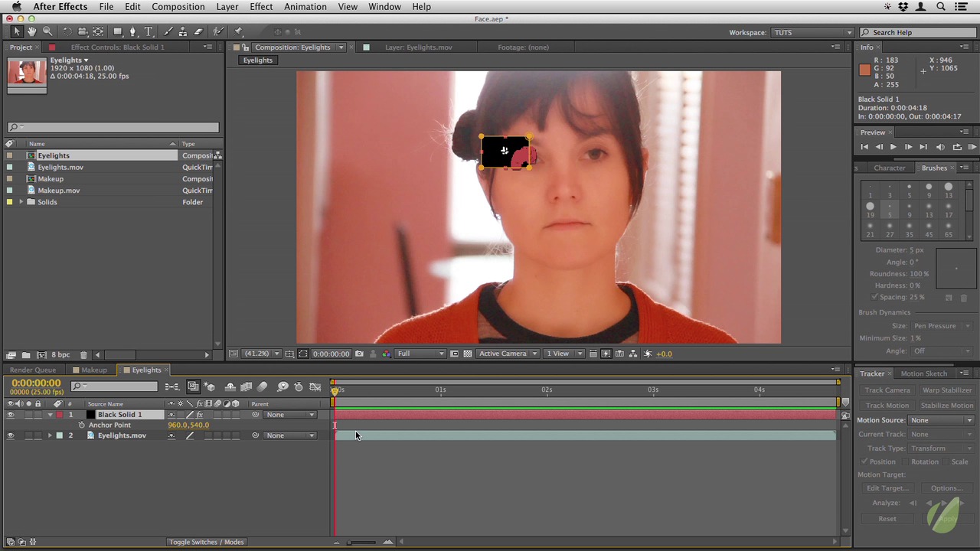Click the Black Solid 1 red label swatch
The height and width of the screenshot is (551, 980).
pos(59,415)
